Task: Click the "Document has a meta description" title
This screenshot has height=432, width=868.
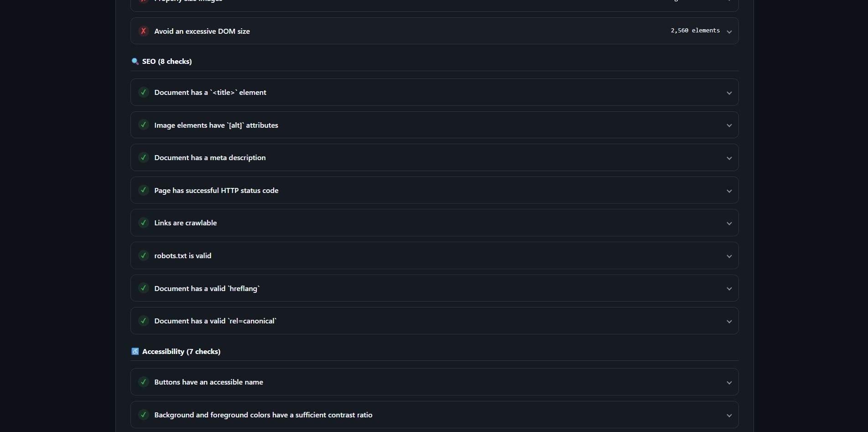Action: [x=210, y=157]
